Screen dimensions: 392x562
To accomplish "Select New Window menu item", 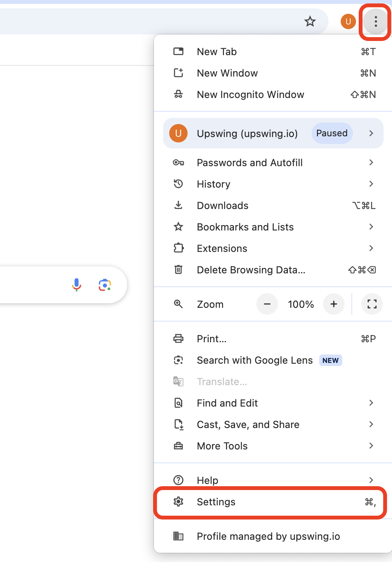I will 273,73.
